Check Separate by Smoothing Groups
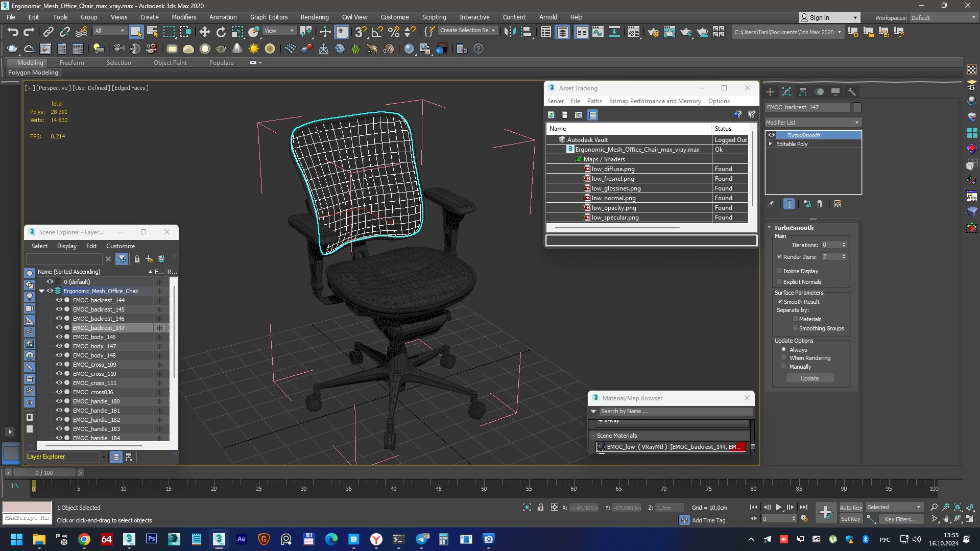980x551 pixels. (796, 328)
